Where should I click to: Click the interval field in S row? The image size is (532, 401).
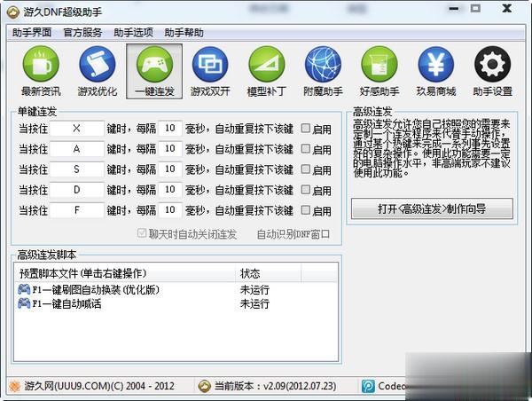point(170,169)
